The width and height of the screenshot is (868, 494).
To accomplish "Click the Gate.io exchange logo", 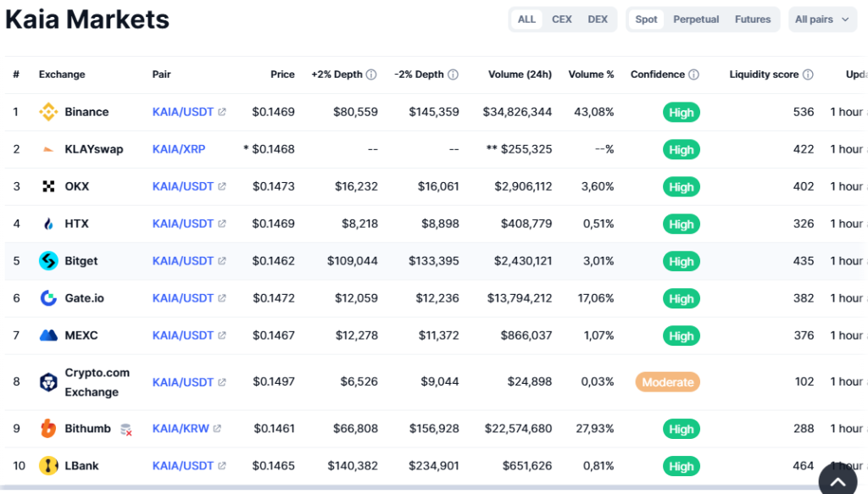I will tap(48, 298).
